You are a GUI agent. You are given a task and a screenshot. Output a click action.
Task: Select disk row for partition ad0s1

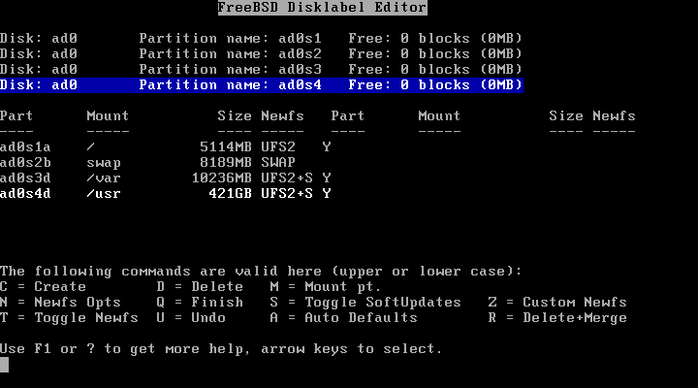pos(261,38)
